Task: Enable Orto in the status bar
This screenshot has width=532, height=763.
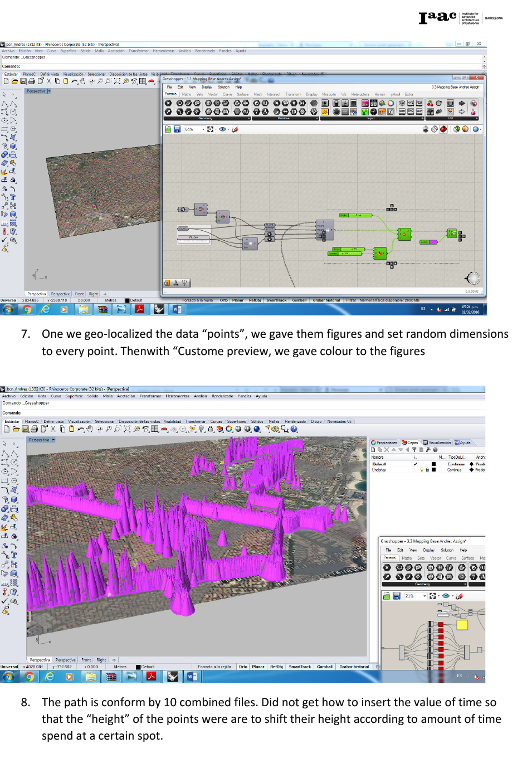Action: (x=243, y=667)
